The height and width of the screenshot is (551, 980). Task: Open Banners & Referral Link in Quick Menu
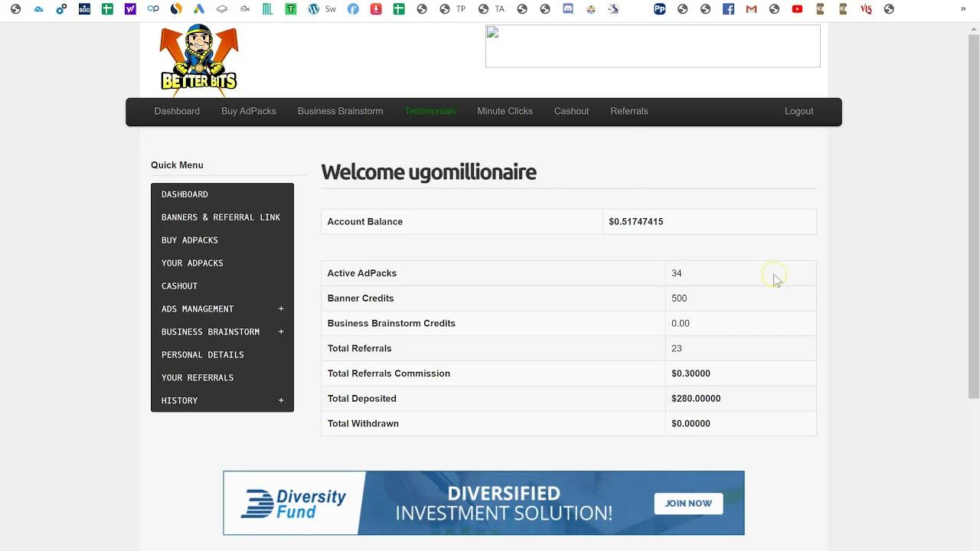[x=222, y=217]
